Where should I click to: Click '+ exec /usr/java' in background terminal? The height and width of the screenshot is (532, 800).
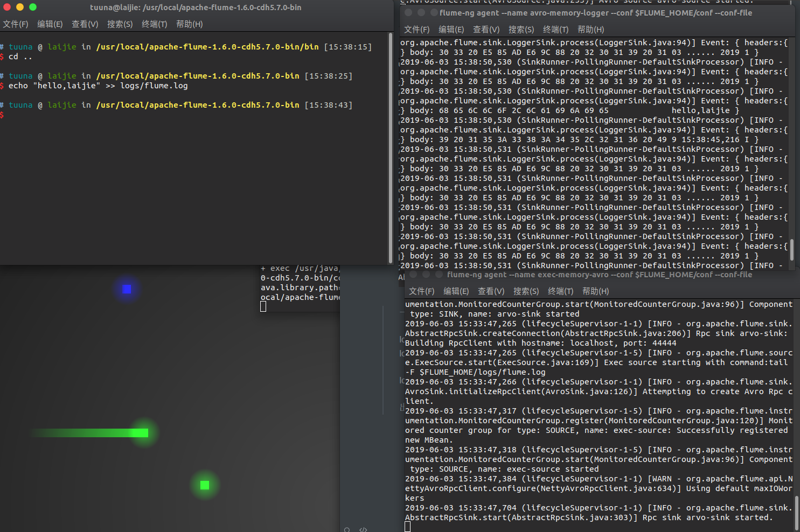[300, 268]
